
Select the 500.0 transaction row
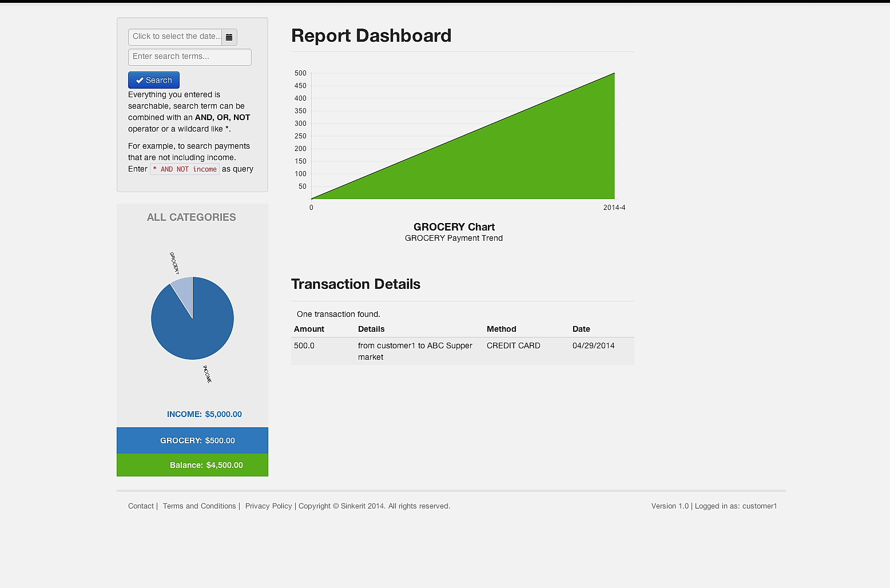click(x=462, y=351)
